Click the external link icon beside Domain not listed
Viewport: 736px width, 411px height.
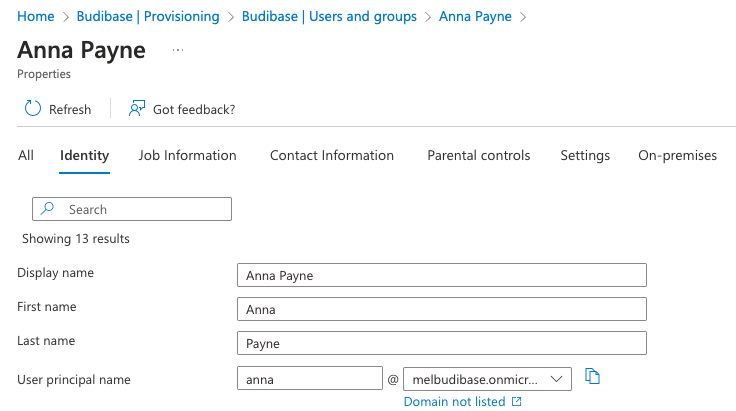[x=517, y=402]
